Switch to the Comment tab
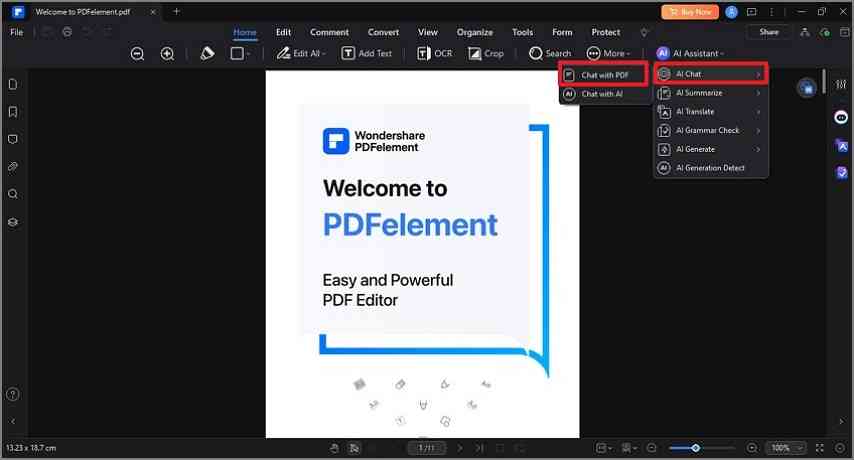Screen dimensions: 854x460 pyautogui.click(x=330, y=32)
